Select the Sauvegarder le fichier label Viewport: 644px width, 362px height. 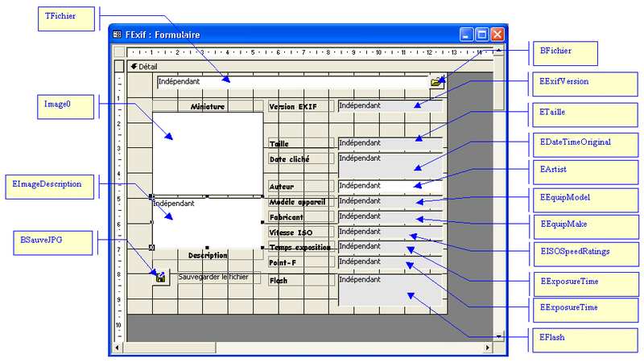[x=219, y=278]
